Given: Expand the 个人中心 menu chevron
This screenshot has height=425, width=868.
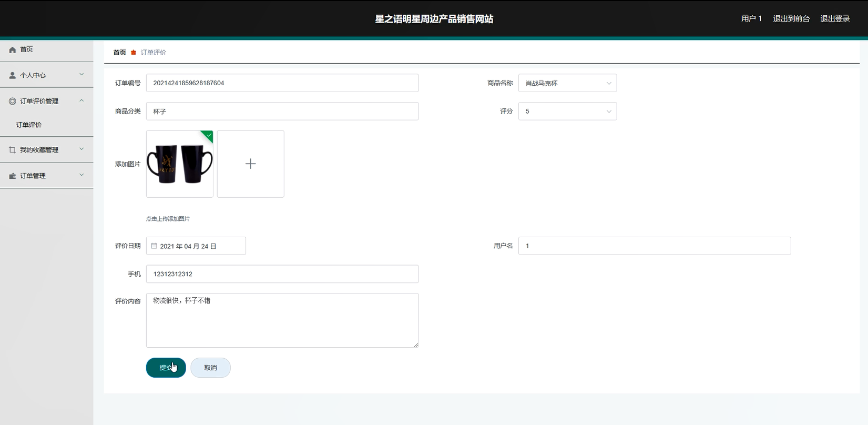Looking at the screenshot, I should tap(81, 75).
